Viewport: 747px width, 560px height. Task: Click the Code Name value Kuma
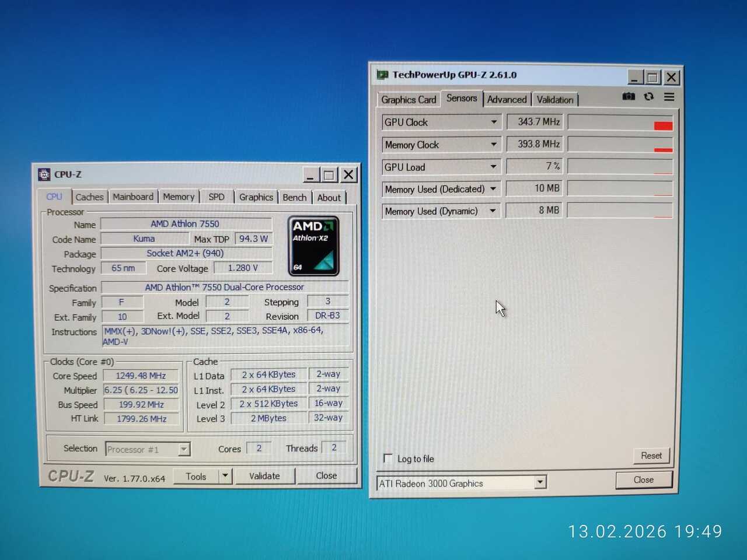click(145, 239)
